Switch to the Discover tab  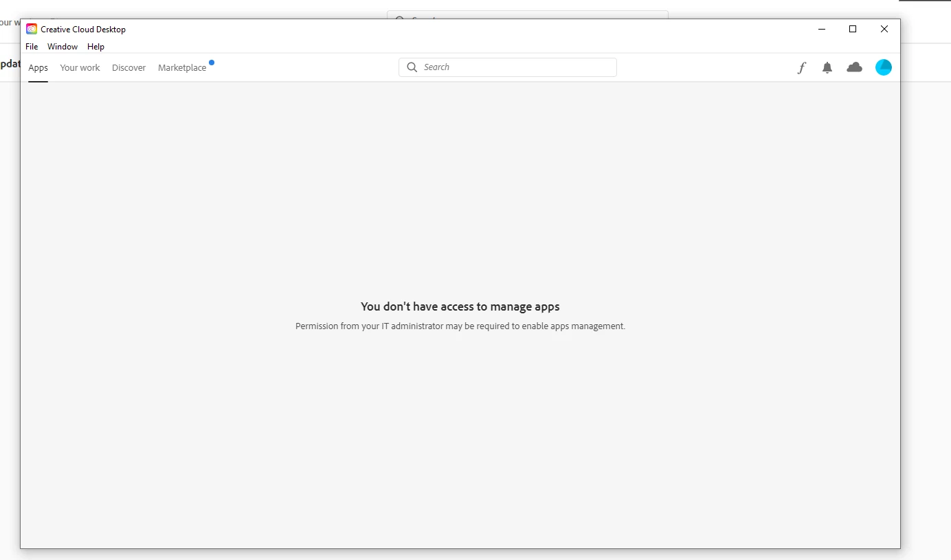pos(129,67)
